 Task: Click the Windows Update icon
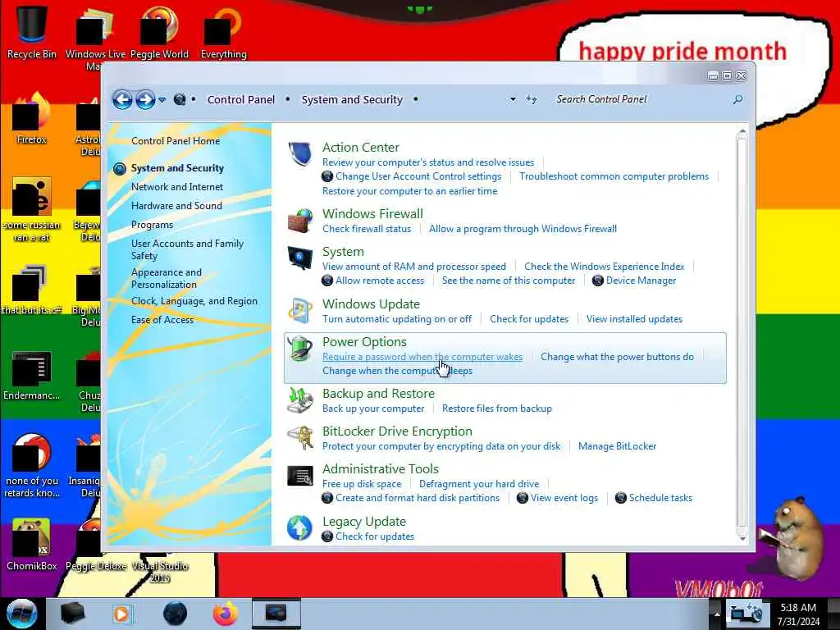[299, 311]
